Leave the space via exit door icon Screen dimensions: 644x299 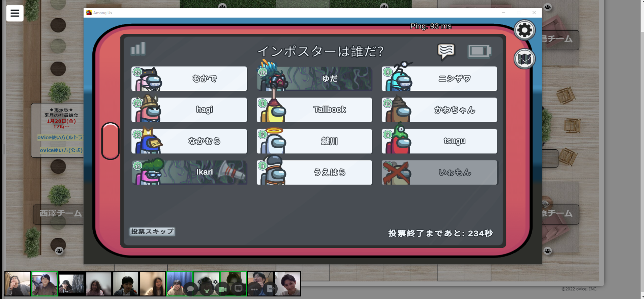pos(271,289)
